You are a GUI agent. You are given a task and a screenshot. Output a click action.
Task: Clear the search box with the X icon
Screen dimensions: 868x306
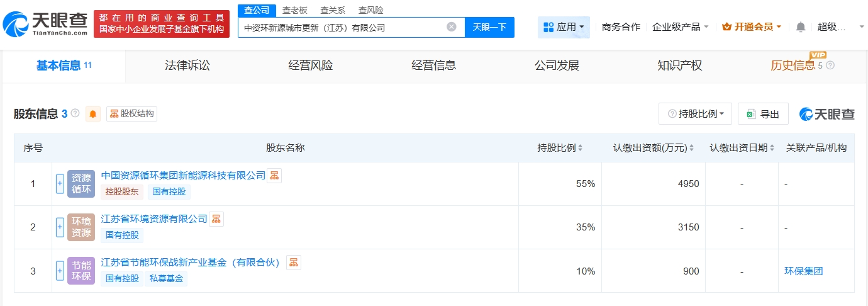pyautogui.click(x=452, y=27)
